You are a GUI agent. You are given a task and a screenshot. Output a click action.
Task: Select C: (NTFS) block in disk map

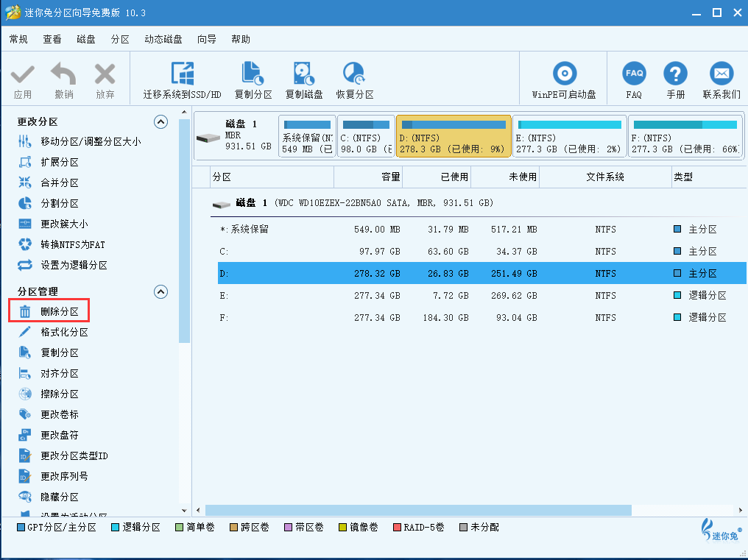pos(366,136)
